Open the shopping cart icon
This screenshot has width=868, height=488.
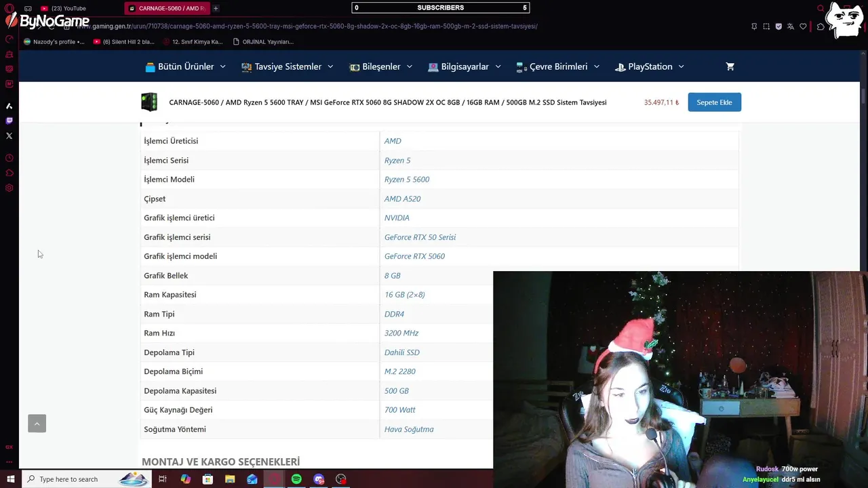pos(730,66)
